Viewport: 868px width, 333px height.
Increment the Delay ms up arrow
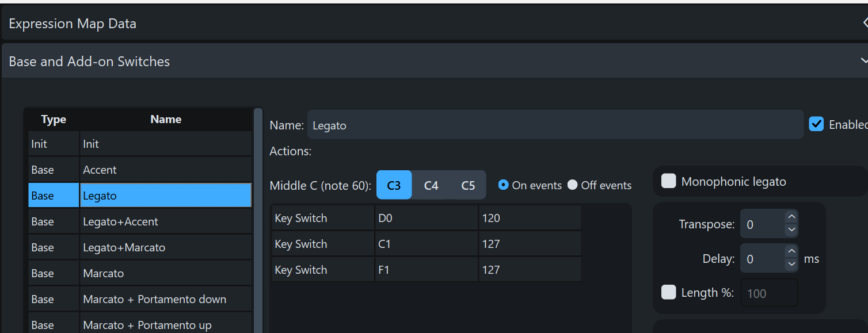point(791,252)
